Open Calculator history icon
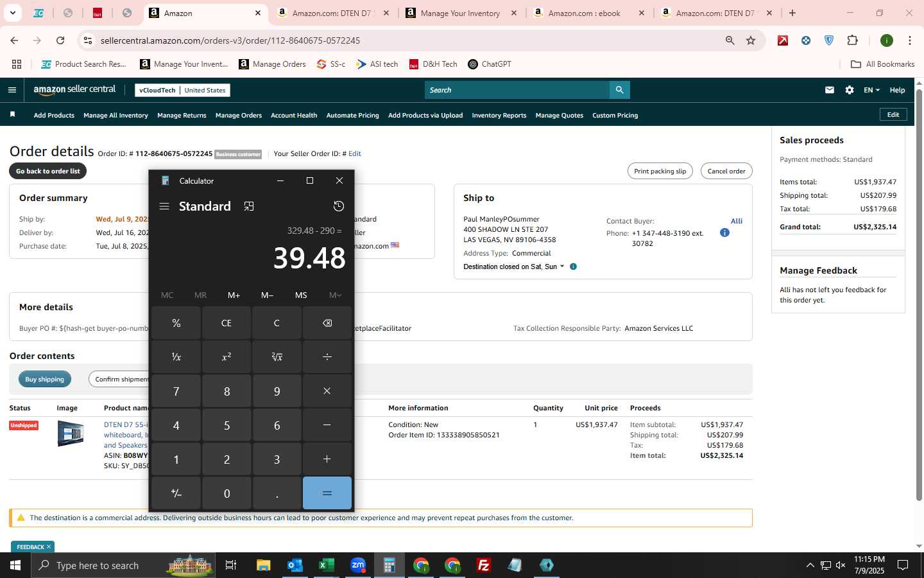This screenshot has height=578, width=924. pos(339,206)
